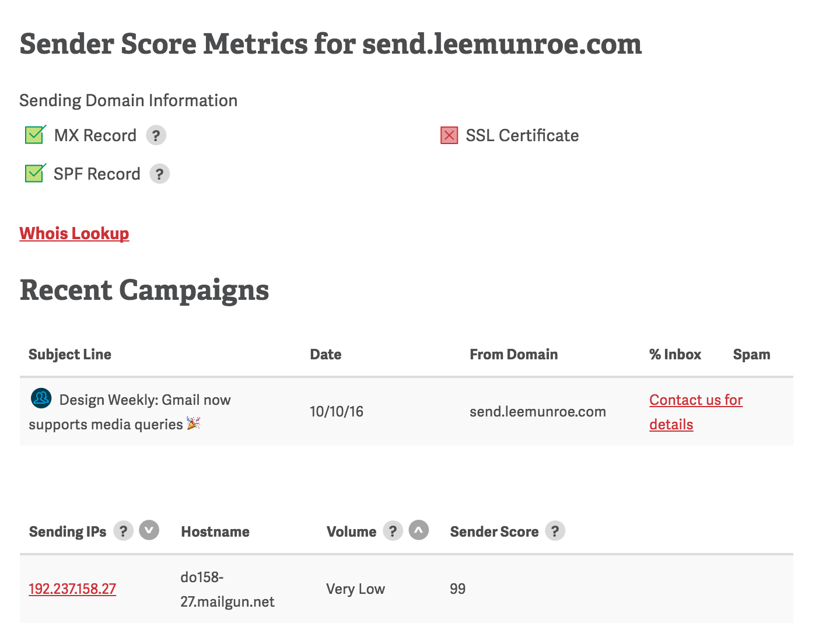The height and width of the screenshot is (644, 819).
Task: Click the % Inbox column header
Action: coord(675,355)
